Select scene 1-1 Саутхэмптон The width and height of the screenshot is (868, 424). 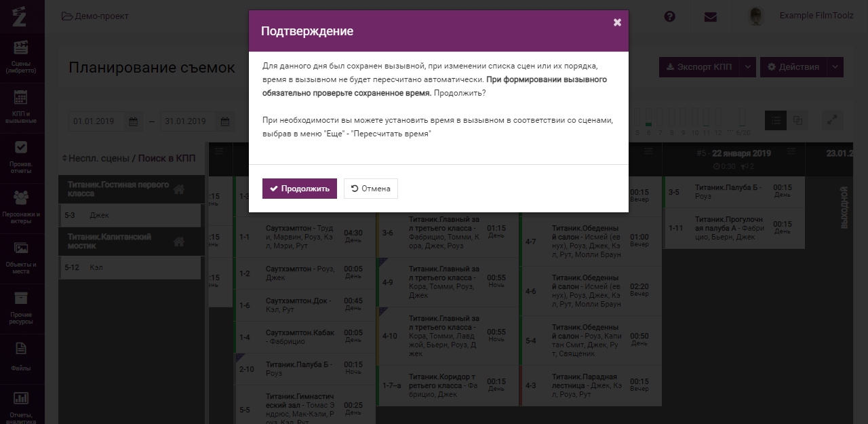[304, 237]
